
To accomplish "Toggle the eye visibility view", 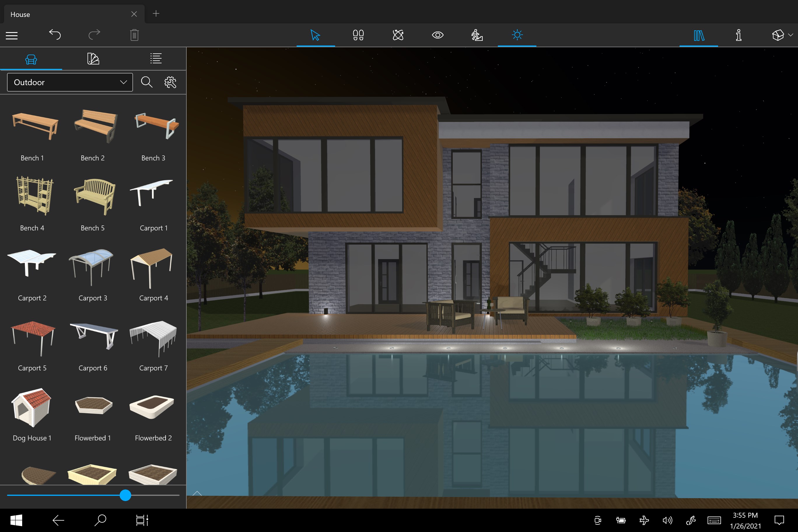I will click(x=438, y=35).
